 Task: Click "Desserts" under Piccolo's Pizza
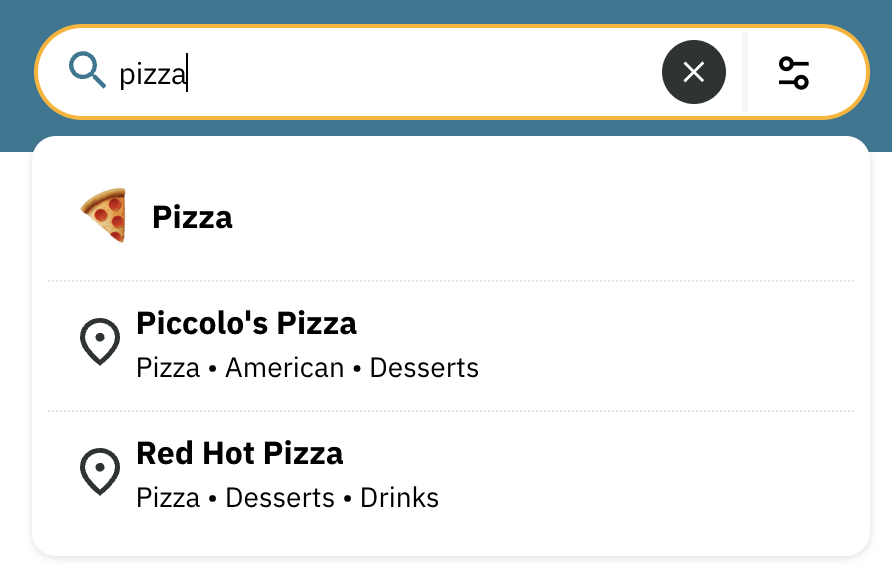pyautogui.click(x=424, y=368)
